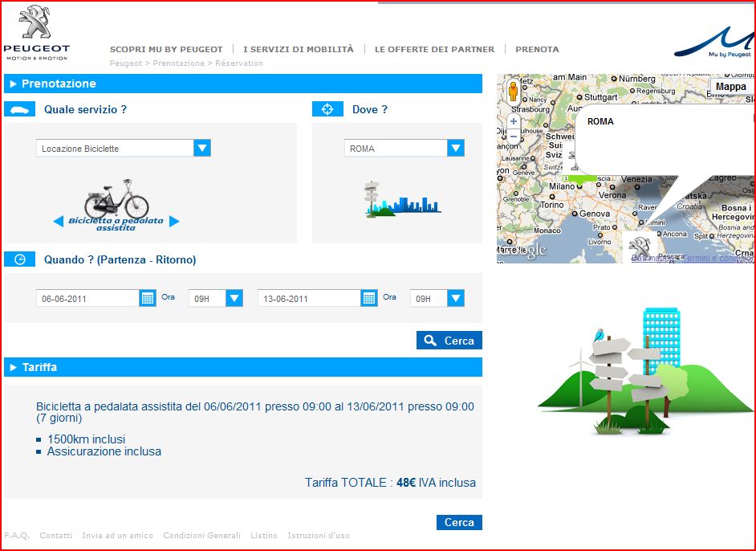Click the departure date field 06-06-2011
756x551 pixels.
coord(87,299)
